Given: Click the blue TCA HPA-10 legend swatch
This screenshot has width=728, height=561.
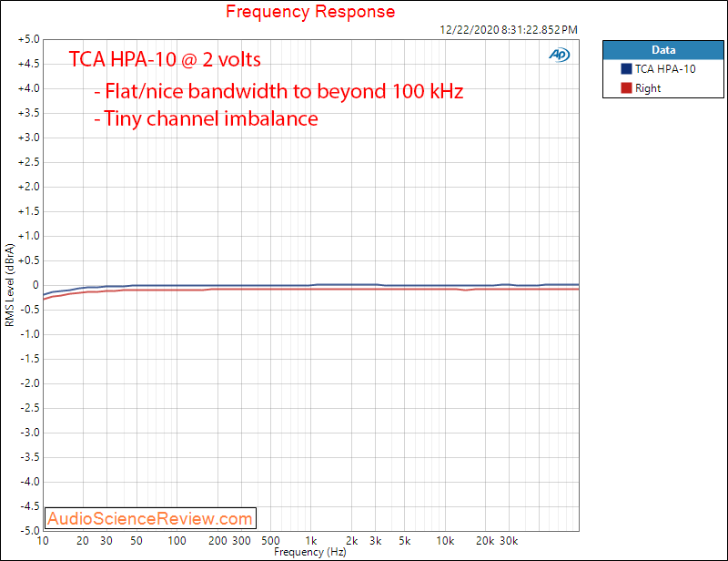Looking at the screenshot, I should pyautogui.click(x=626, y=69).
